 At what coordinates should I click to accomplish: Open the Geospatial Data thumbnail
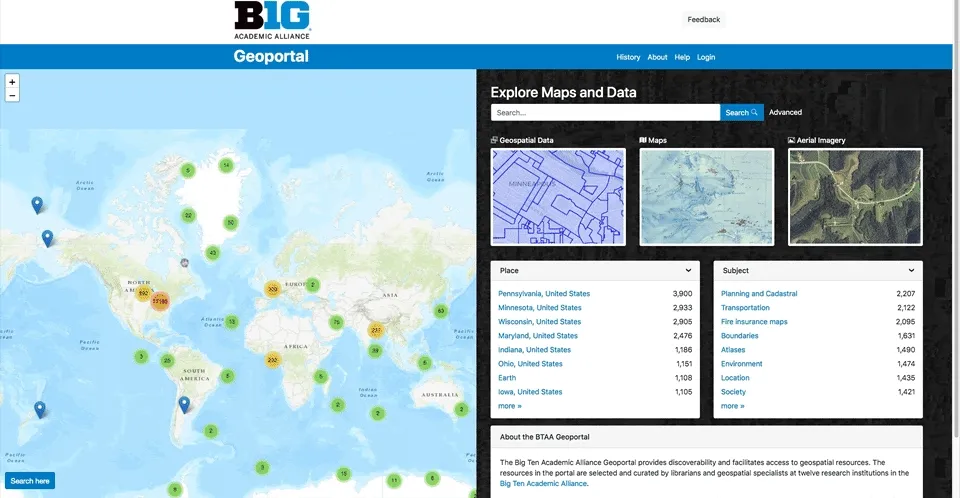coord(558,197)
